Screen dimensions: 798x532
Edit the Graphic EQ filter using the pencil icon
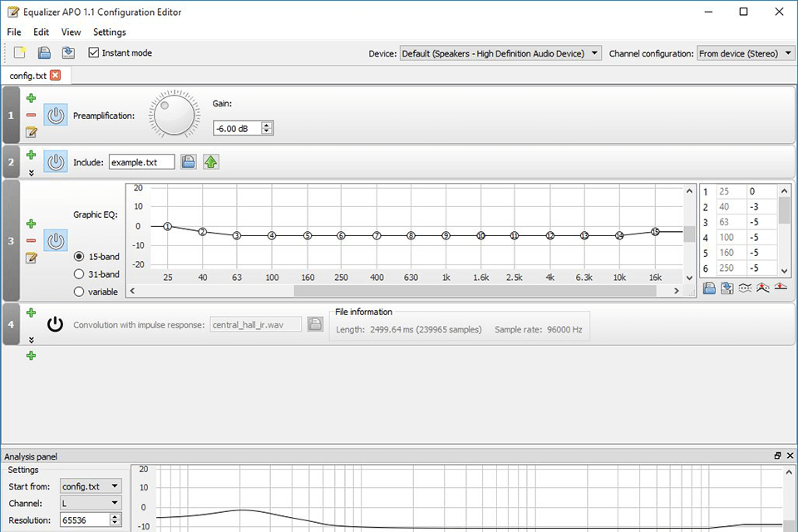click(31, 259)
